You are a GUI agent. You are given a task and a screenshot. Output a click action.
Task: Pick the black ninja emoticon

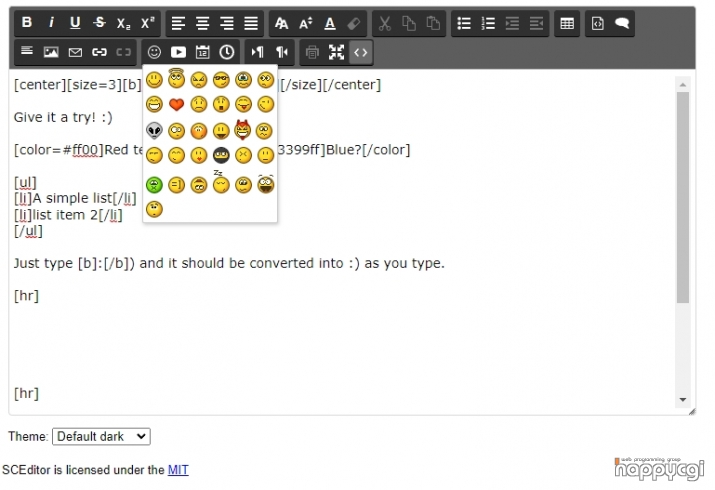tap(221, 155)
